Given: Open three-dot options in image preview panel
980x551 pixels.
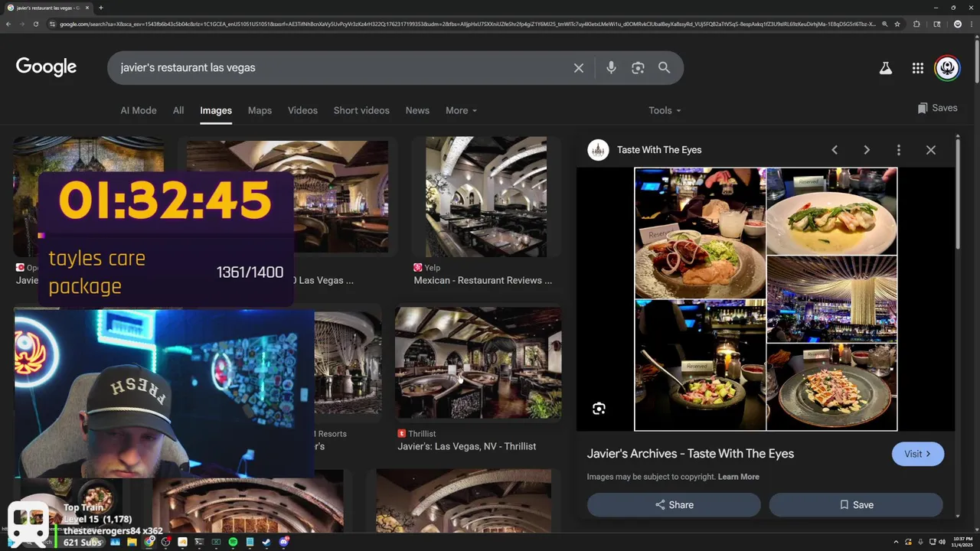Looking at the screenshot, I should (899, 150).
